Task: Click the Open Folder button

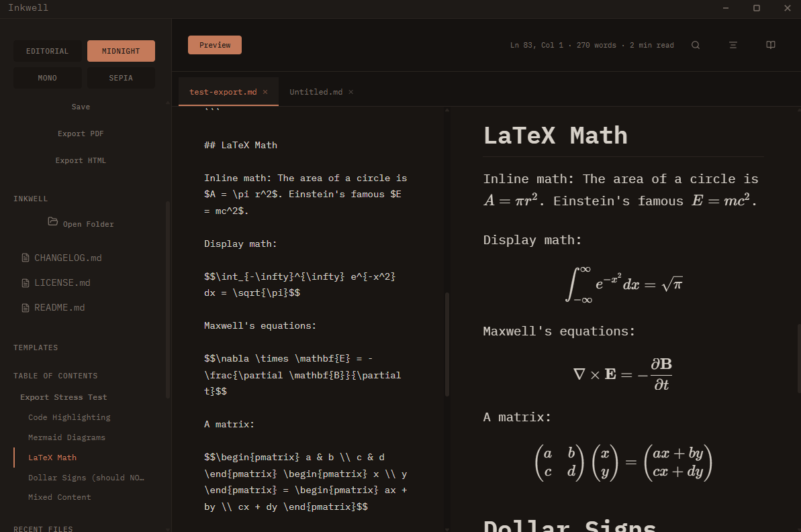Action: coord(81,223)
